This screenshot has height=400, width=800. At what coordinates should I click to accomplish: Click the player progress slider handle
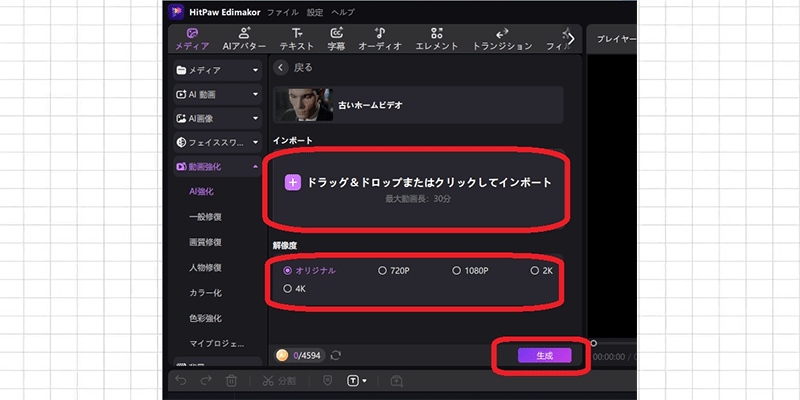click(593, 343)
